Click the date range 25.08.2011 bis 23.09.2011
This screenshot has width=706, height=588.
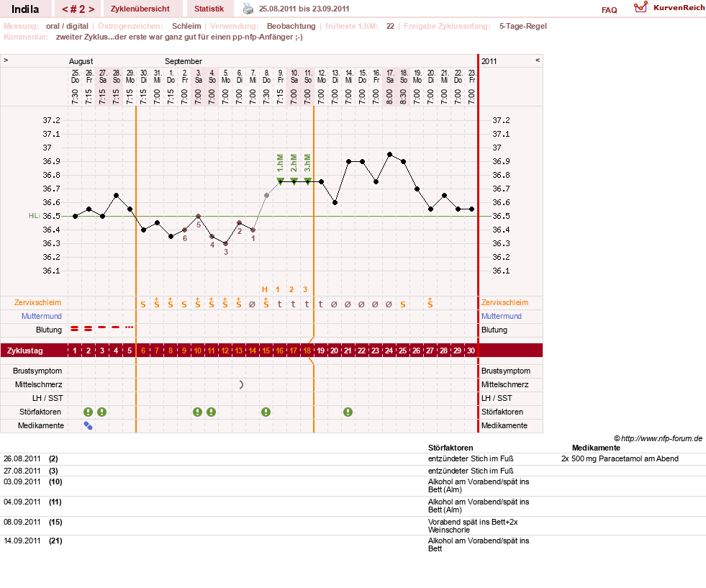(x=304, y=9)
